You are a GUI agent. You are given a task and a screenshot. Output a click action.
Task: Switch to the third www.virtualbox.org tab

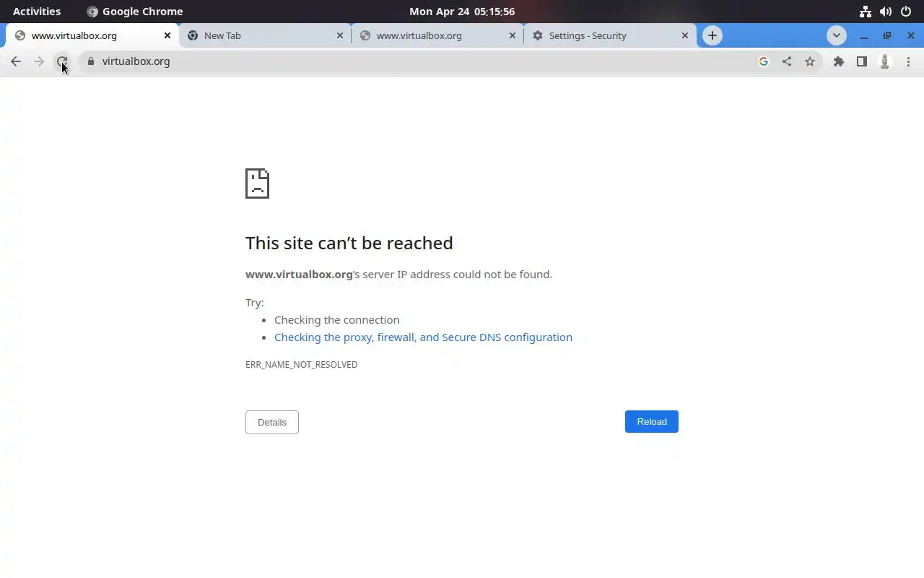[x=437, y=35]
